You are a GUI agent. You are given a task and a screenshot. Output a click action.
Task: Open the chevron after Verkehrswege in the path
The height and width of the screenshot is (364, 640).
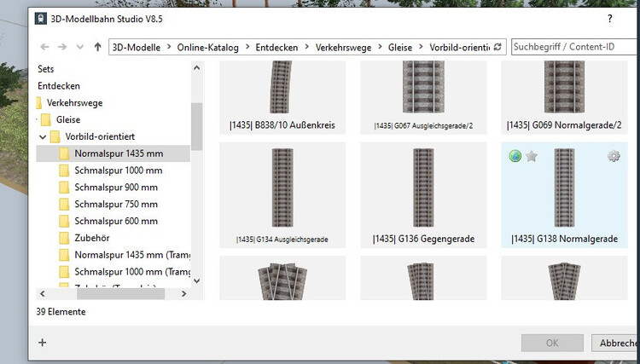[x=380, y=47]
